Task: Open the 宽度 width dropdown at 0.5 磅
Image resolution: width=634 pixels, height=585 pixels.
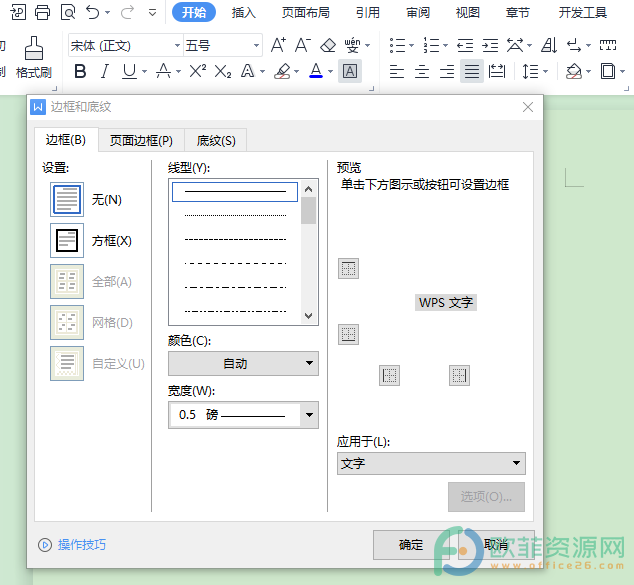Action: pos(243,415)
